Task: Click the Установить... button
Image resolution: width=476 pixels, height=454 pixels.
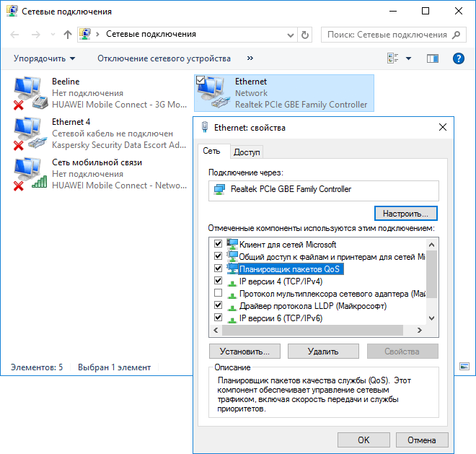Action: click(x=244, y=352)
